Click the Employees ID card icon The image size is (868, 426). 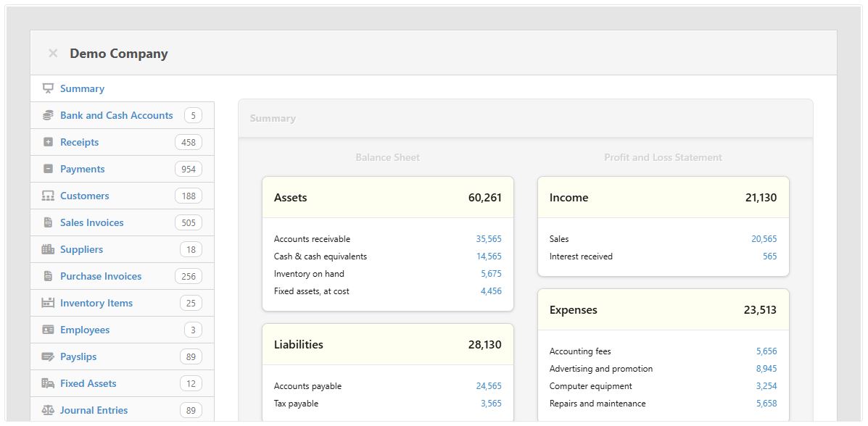pos(47,330)
